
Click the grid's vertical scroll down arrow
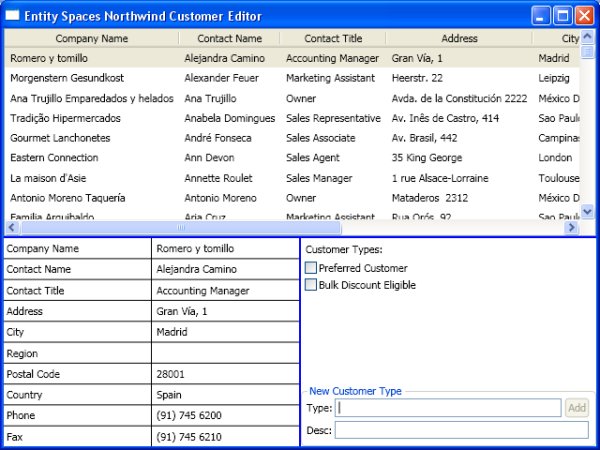click(587, 211)
